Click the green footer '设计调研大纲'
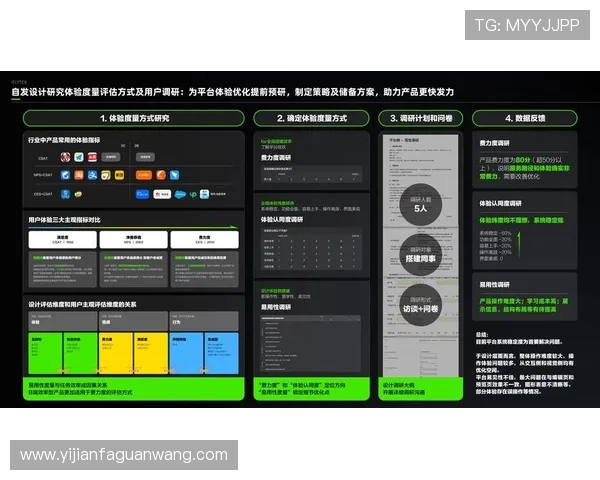The width and height of the screenshot is (600, 480). click(421, 389)
